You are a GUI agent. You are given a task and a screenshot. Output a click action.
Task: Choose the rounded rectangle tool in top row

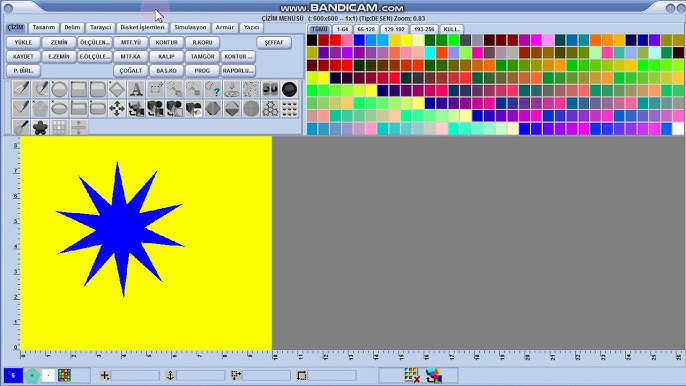(x=98, y=89)
